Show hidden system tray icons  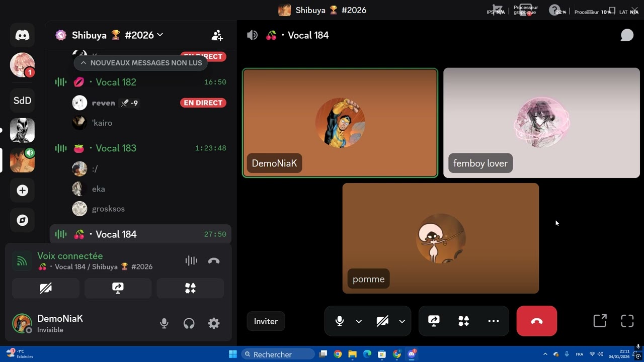pyautogui.click(x=545, y=354)
